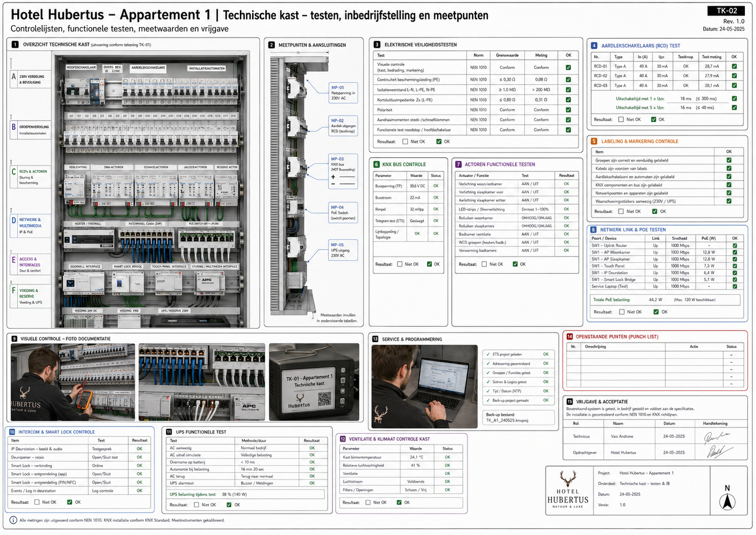Select the MP-01 Netspanning callout
756x535 pixels.
(x=344, y=93)
